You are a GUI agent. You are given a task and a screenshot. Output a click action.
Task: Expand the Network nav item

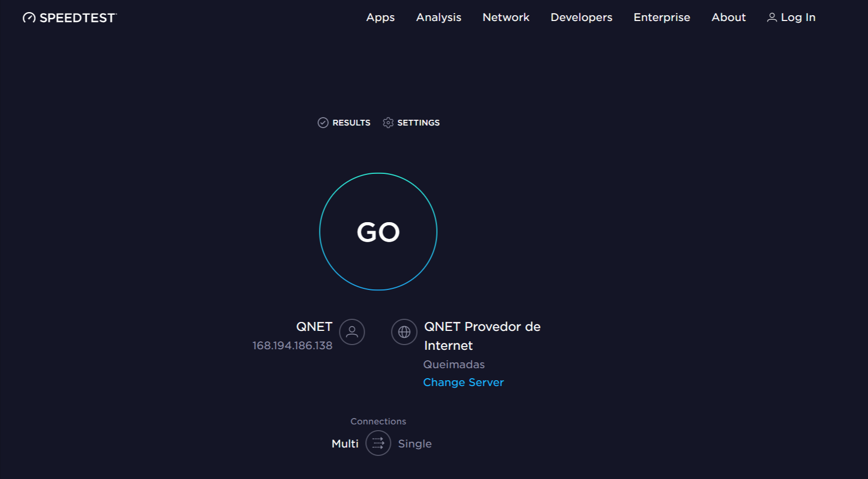[505, 17]
